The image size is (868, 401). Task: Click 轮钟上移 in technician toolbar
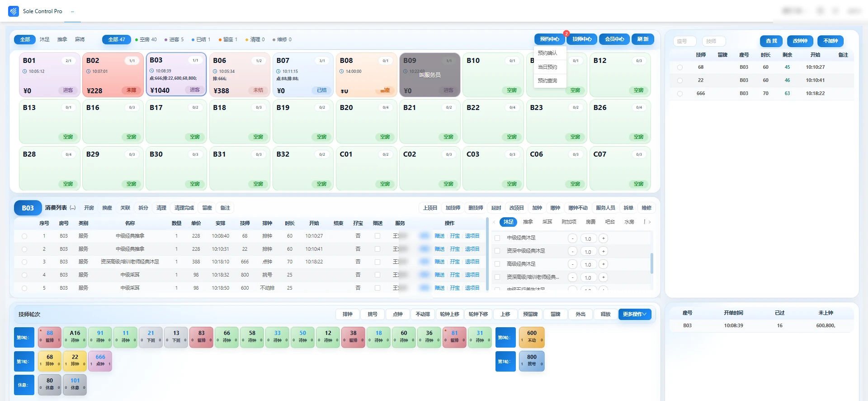click(450, 314)
